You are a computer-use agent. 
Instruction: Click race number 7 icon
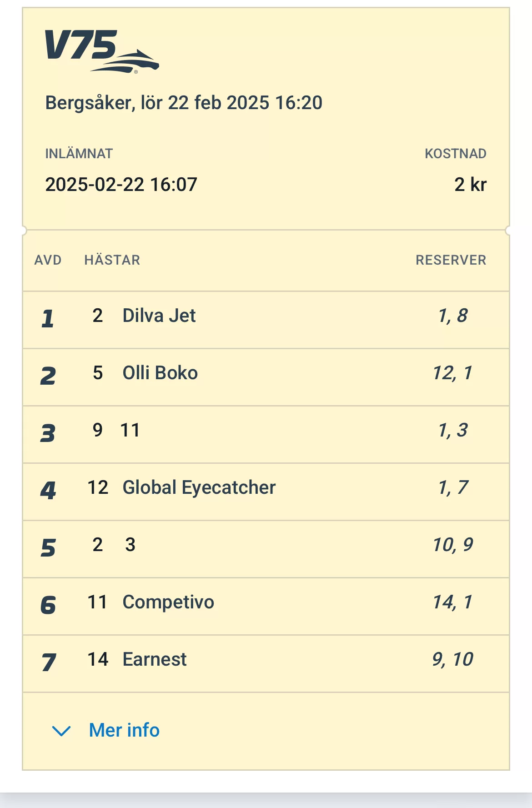[x=49, y=662]
